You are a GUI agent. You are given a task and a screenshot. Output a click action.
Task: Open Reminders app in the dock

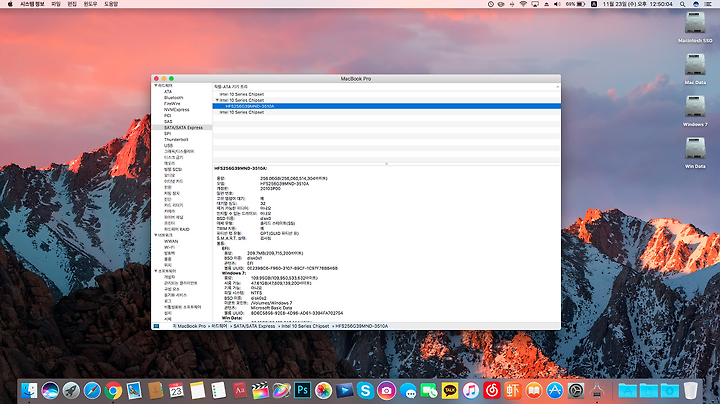point(219,391)
